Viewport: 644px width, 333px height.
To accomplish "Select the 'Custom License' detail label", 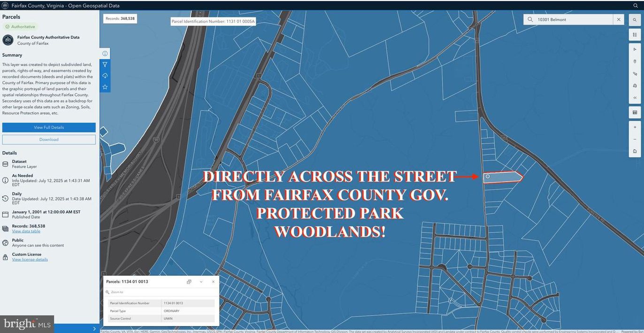I will pos(28,254).
